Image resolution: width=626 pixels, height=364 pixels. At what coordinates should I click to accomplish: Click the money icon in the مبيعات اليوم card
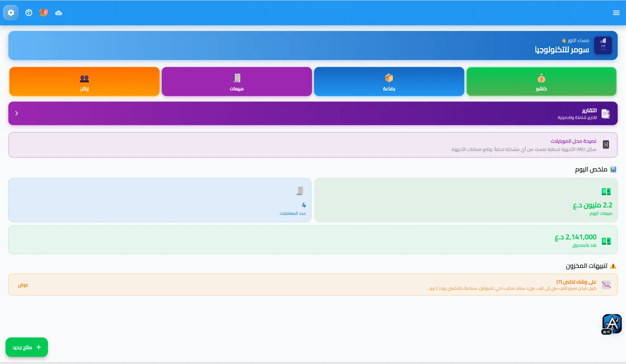tap(606, 191)
